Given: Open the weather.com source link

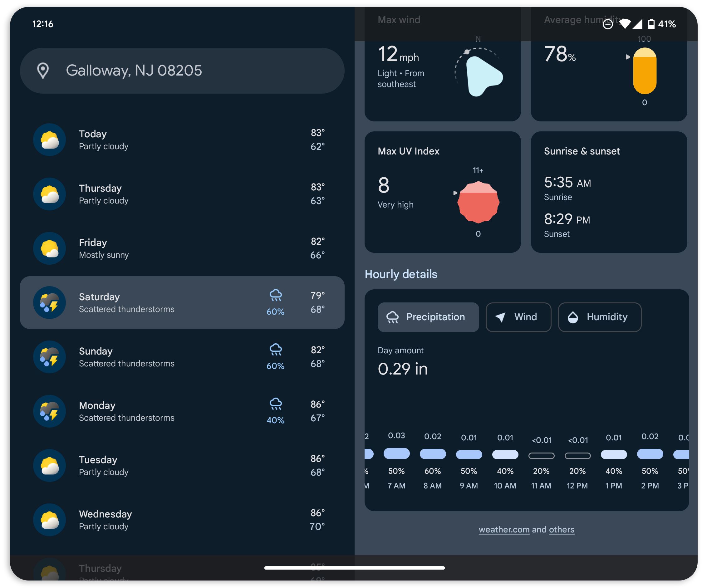Looking at the screenshot, I should click(504, 529).
